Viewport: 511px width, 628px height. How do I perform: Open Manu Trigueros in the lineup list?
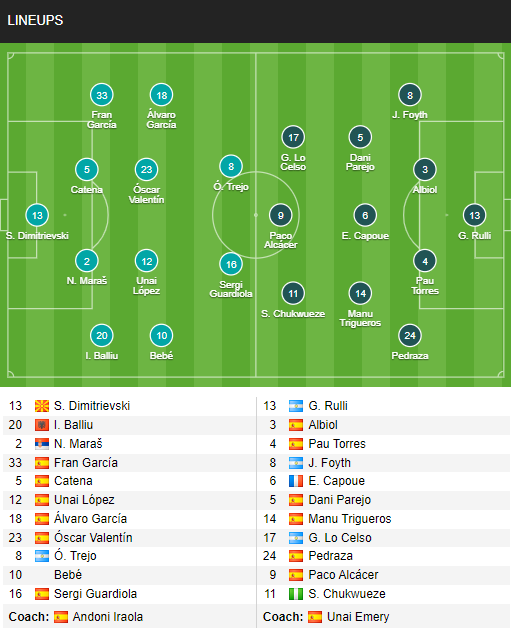pyautogui.click(x=350, y=519)
